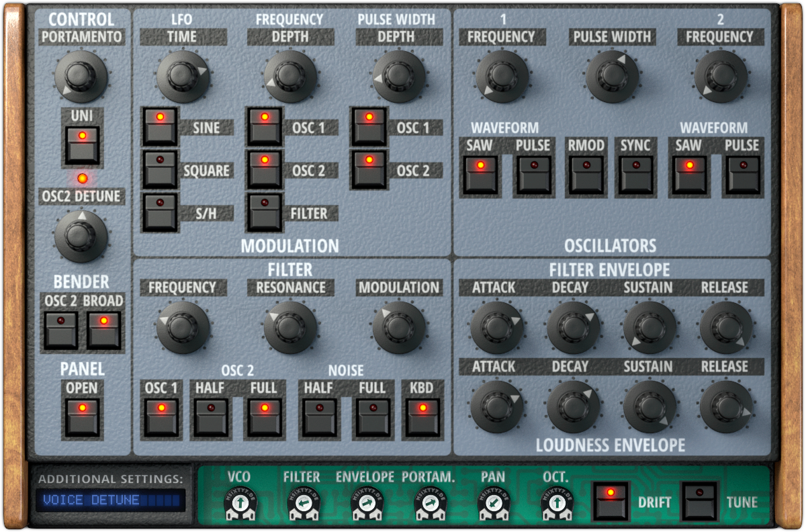This screenshot has height=532, width=806.
Task: Enable the PULSE waveform on oscillator 2
Action: pos(743,172)
